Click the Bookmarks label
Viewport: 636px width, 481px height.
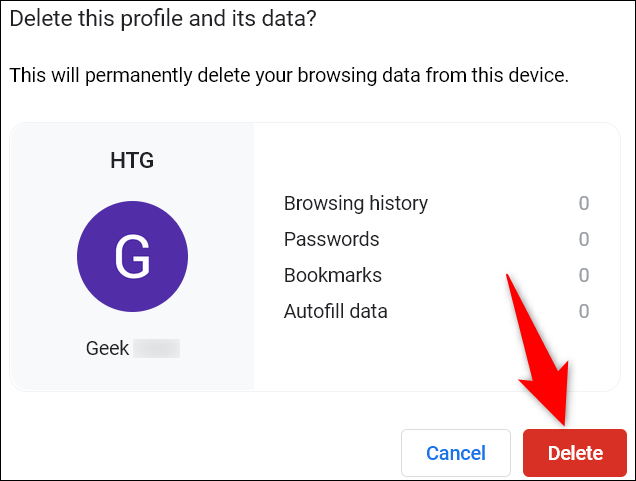point(332,275)
